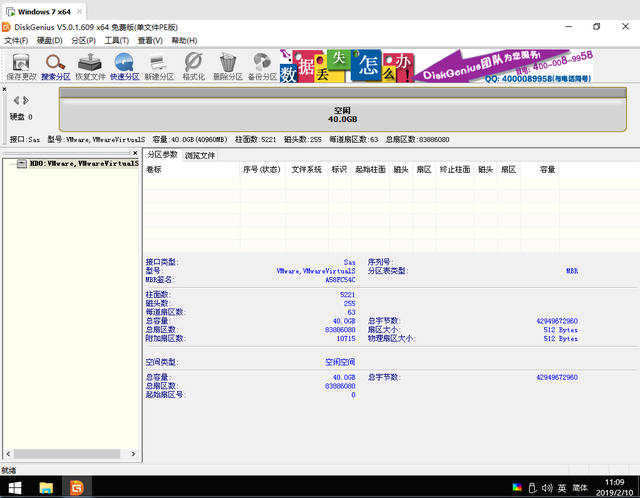Go to next disk with right arrow
Viewport: 640px width, 498px height.
(26, 100)
